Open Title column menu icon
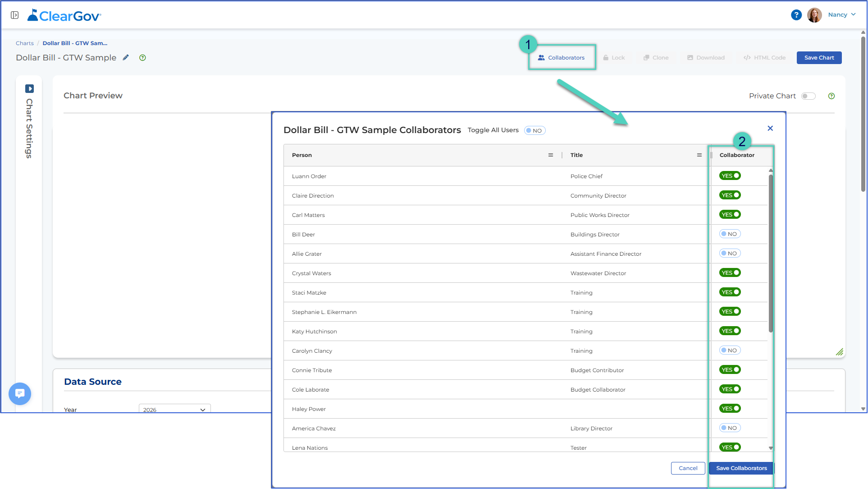This screenshot has width=868, height=489. [699, 155]
